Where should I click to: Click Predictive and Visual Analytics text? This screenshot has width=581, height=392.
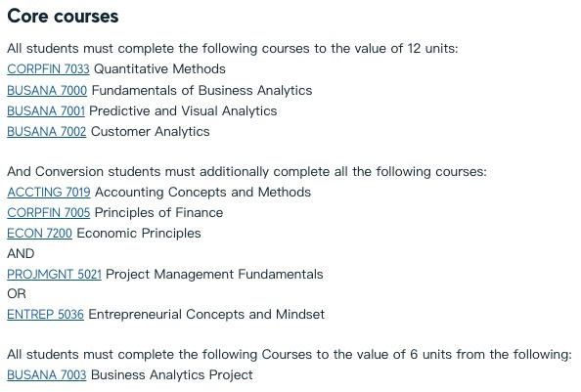point(183,111)
